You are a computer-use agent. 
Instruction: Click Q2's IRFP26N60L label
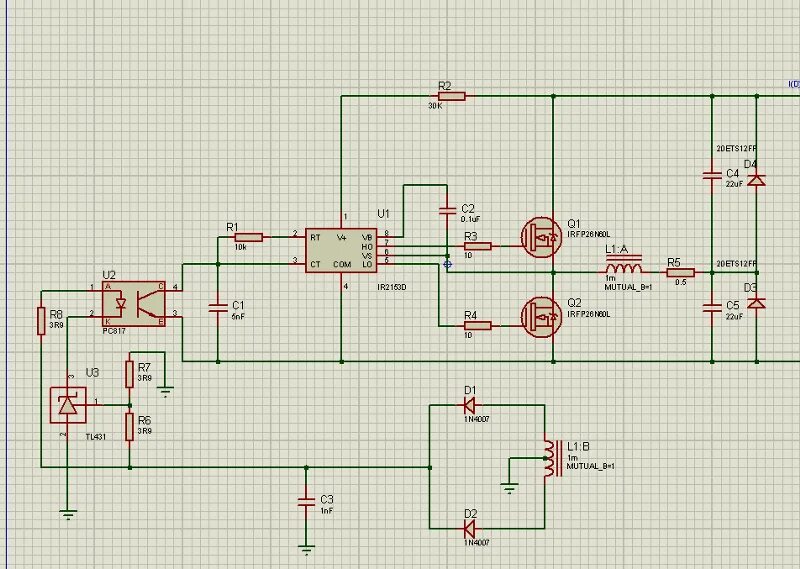click(588, 314)
